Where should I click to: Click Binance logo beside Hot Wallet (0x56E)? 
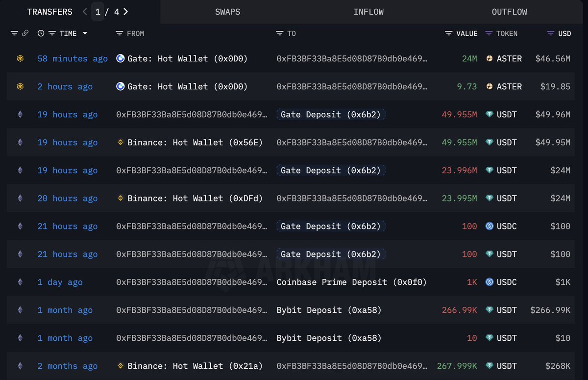pyautogui.click(x=120, y=142)
